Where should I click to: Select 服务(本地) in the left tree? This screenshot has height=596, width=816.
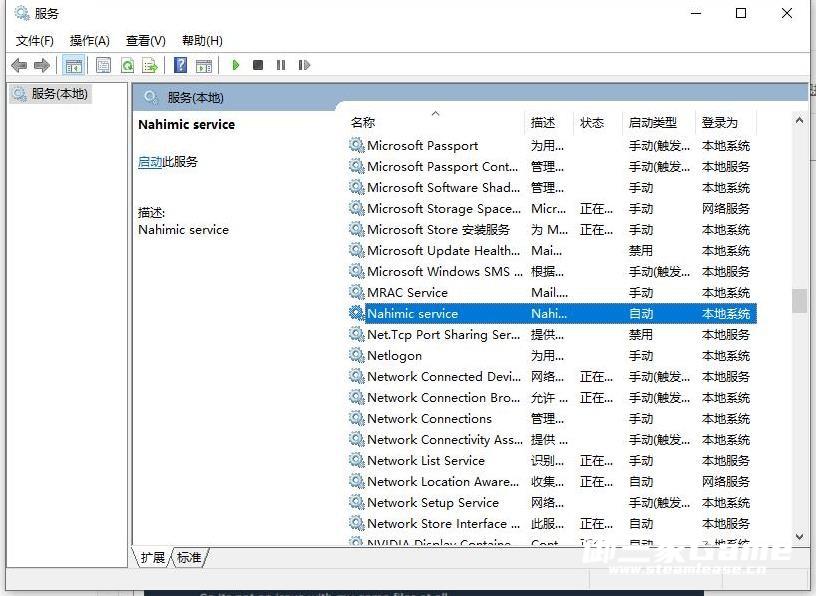[x=59, y=94]
